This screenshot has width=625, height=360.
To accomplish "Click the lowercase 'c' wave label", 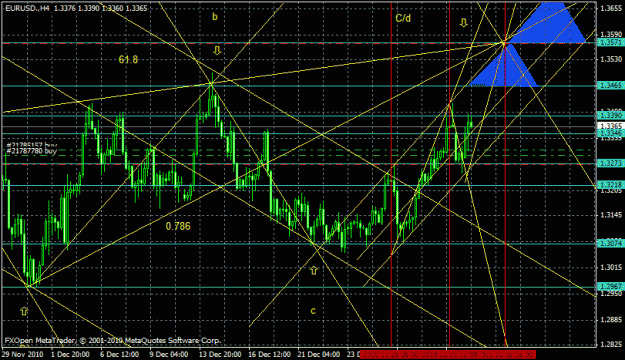I will [x=313, y=311].
